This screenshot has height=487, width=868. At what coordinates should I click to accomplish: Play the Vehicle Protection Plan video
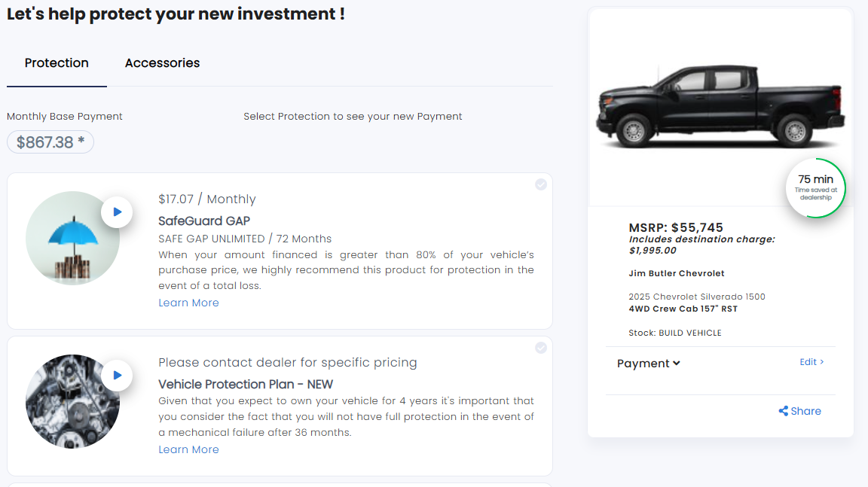point(117,375)
